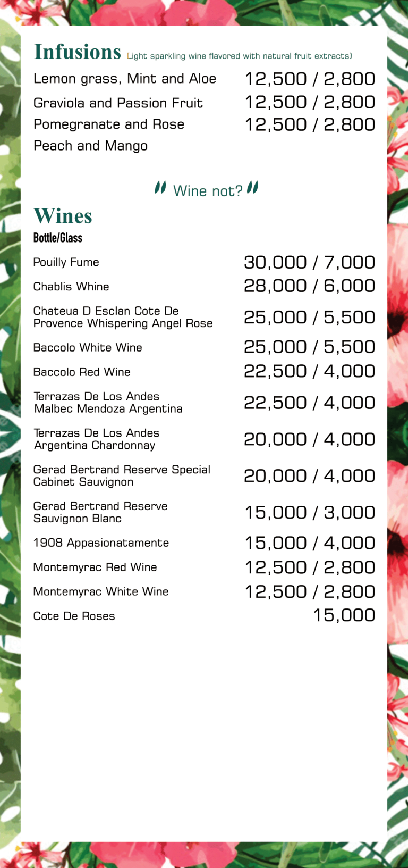Tap the Wine not? tagline text
The height and width of the screenshot is (868, 408).
click(x=208, y=191)
